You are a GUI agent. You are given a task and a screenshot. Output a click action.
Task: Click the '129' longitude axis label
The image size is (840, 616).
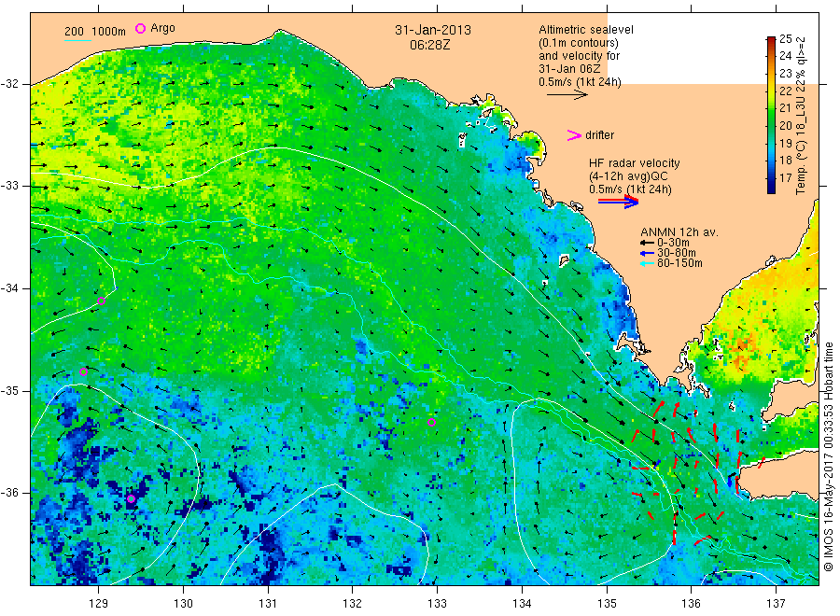pyautogui.click(x=99, y=604)
